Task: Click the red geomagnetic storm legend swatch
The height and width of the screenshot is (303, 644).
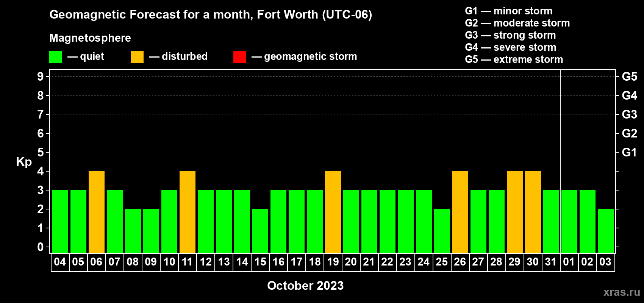Action: (x=240, y=57)
